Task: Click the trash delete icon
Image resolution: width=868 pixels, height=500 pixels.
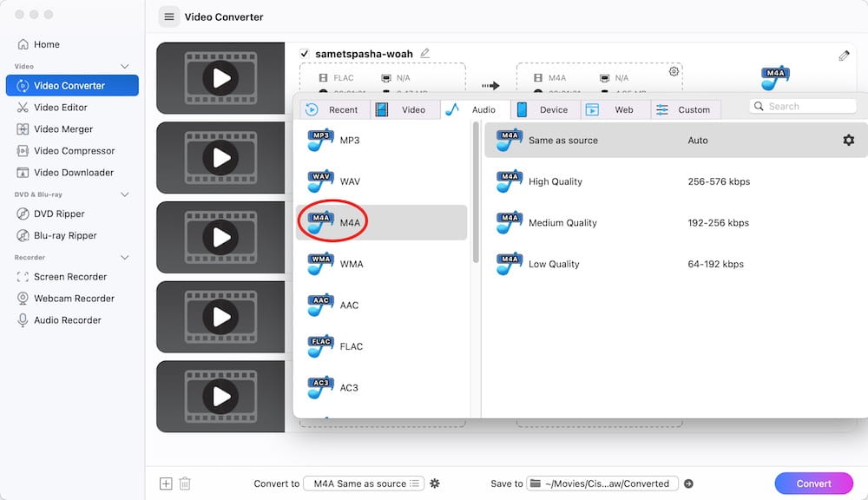Action: coord(185,484)
